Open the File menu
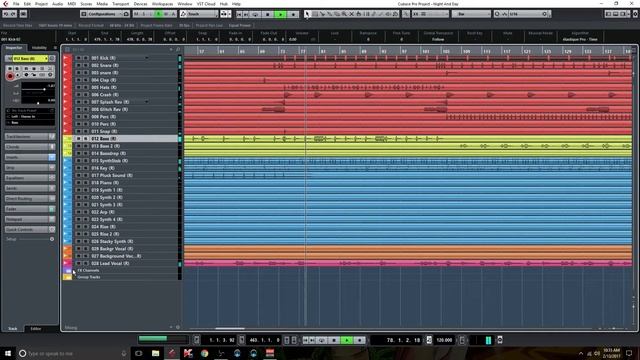Screen dimensions: 640x360 click(x=16, y=4)
